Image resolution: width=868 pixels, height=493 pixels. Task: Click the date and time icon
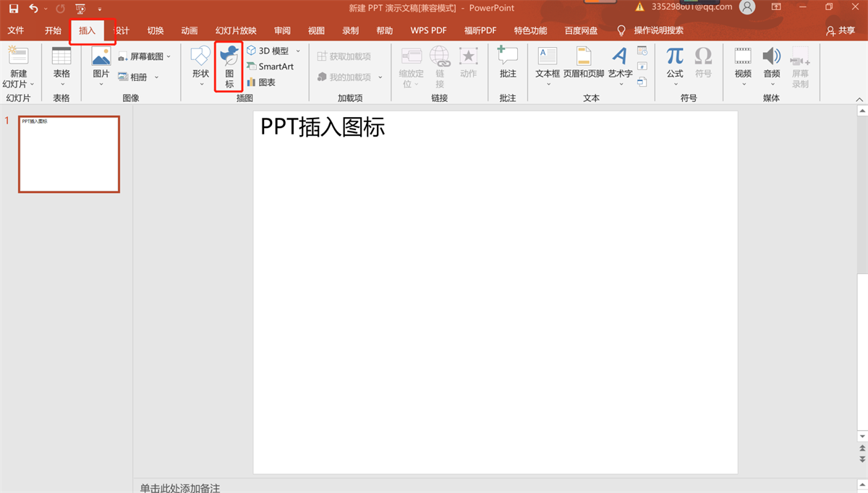(x=642, y=51)
